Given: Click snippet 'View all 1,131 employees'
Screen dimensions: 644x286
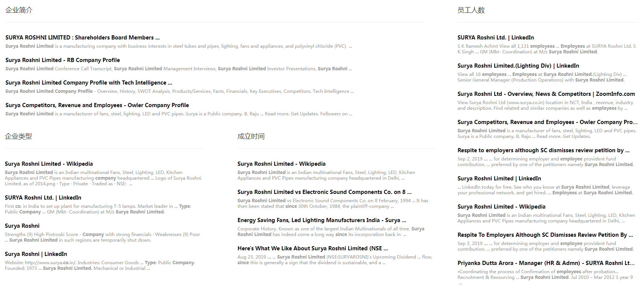Looking at the screenshot, I should point(547,49).
